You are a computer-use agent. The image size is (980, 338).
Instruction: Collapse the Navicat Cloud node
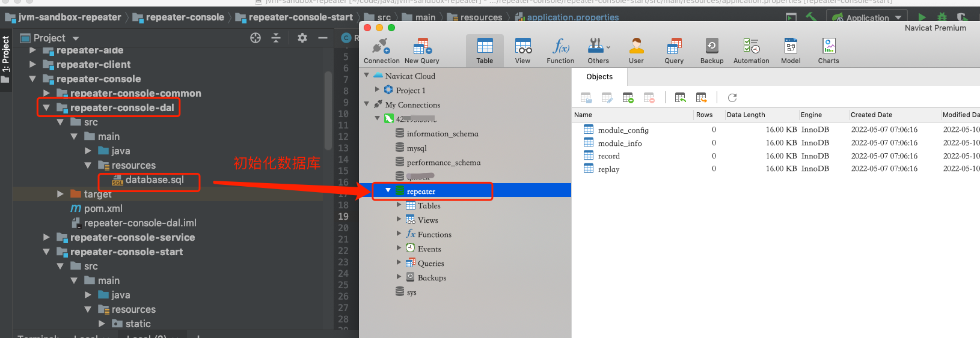click(x=367, y=76)
